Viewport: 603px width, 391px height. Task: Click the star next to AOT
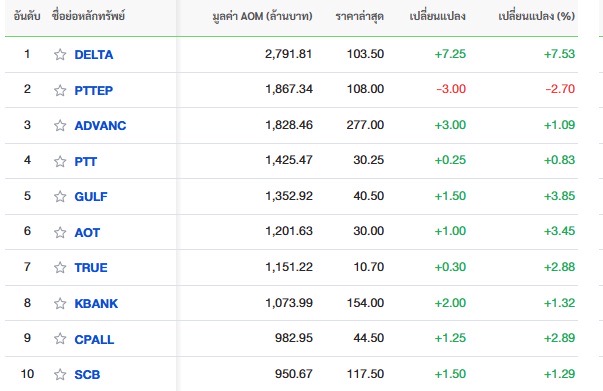[60, 232]
